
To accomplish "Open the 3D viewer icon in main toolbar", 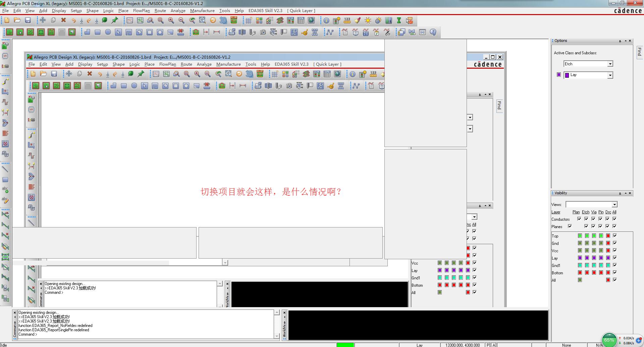I will [x=223, y=20].
